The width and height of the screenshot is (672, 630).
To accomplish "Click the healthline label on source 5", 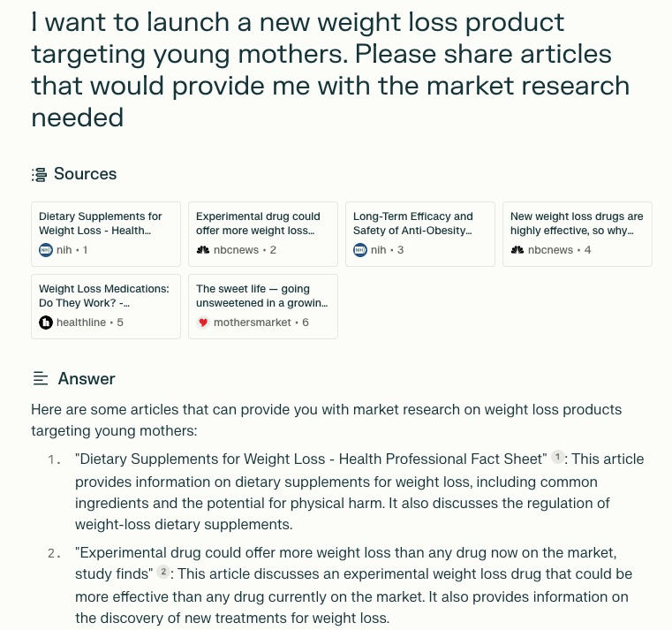I will coord(81,323).
